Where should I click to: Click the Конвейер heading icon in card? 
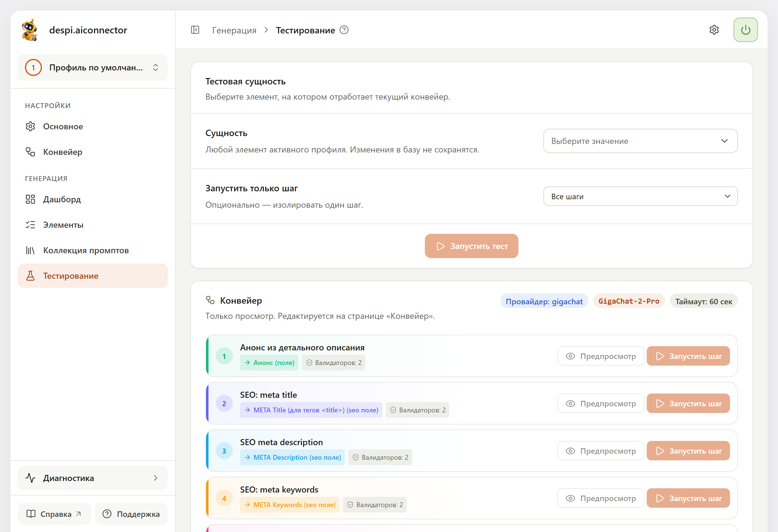pyautogui.click(x=210, y=300)
